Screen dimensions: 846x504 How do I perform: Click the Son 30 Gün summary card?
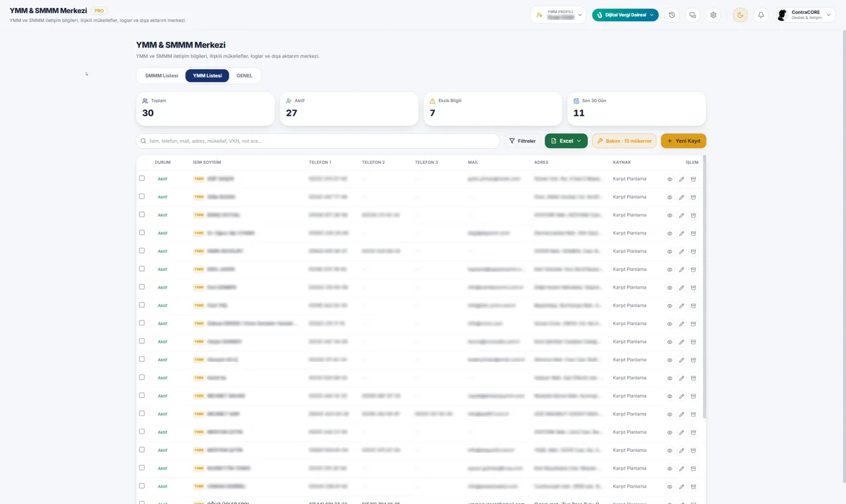click(636, 108)
